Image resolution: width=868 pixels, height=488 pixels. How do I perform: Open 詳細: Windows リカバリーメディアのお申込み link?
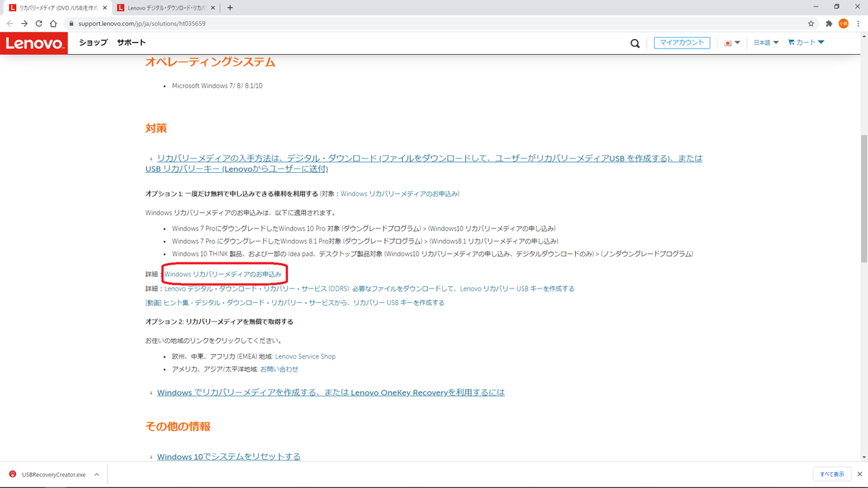(223, 274)
